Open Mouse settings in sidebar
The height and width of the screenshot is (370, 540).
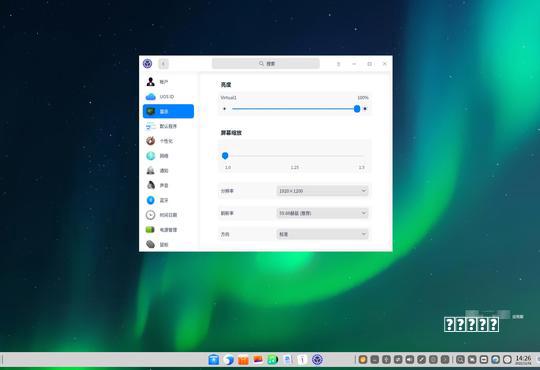pos(168,244)
